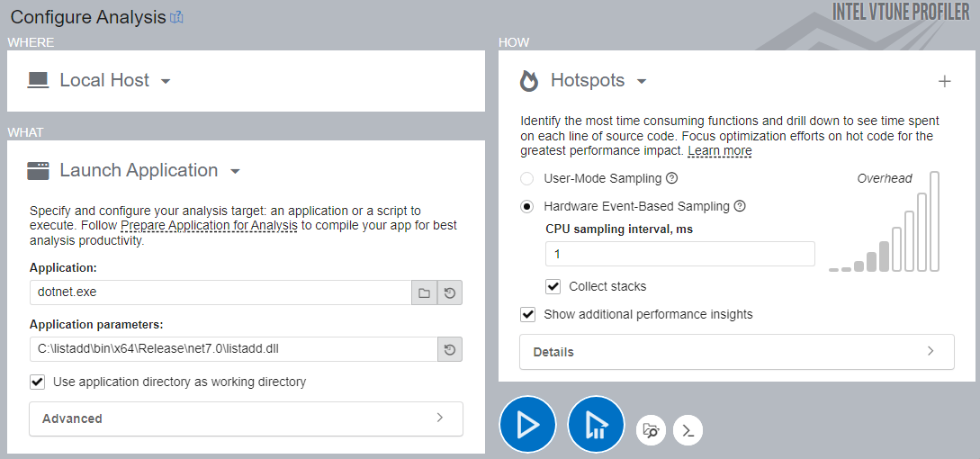
Task: Browse for application with folder icon
Action: (424, 293)
